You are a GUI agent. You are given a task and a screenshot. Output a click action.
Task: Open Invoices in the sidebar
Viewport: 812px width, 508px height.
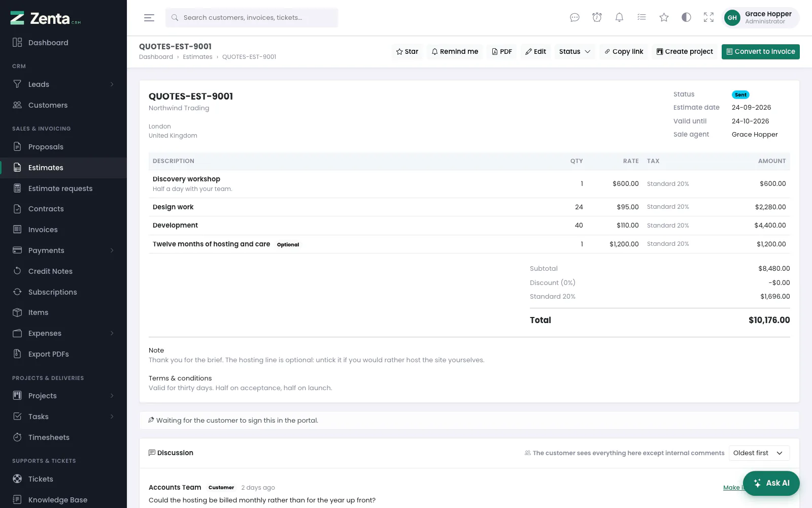[x=63, y=230]
